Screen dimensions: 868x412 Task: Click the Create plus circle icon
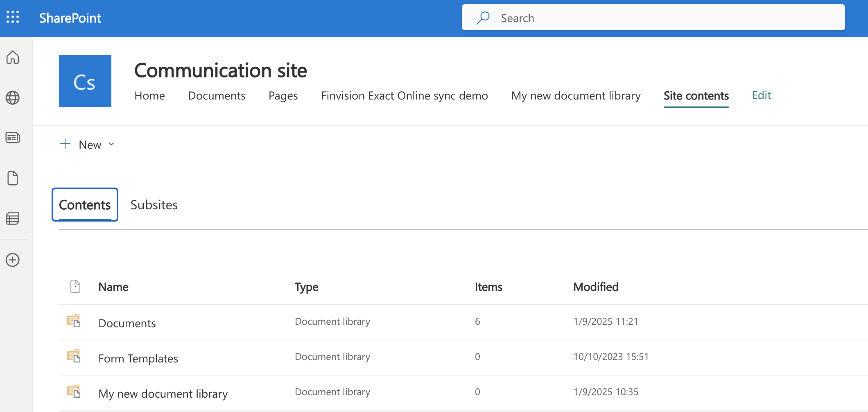13,260
